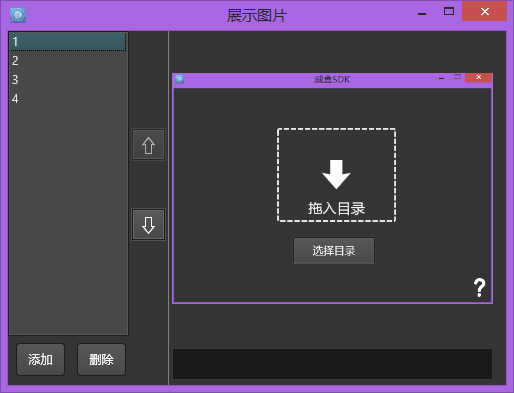Click the move-down arrow button
Screen dimensions: 514x393
click(148, 224)
